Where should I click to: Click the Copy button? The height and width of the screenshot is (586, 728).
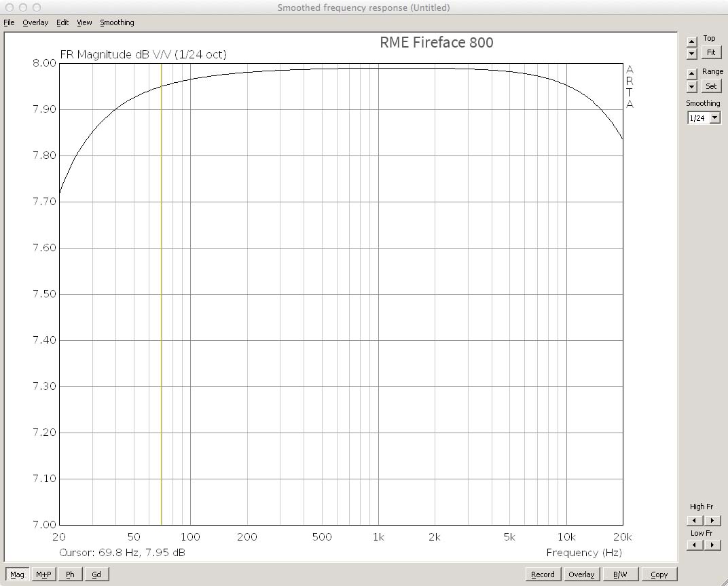click(x=659, y=574)
